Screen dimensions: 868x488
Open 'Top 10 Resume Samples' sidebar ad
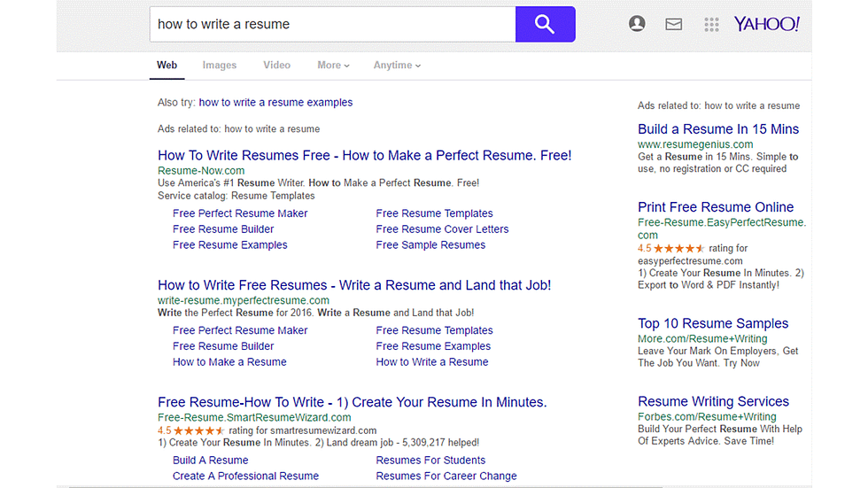click(x=712, y=323)
